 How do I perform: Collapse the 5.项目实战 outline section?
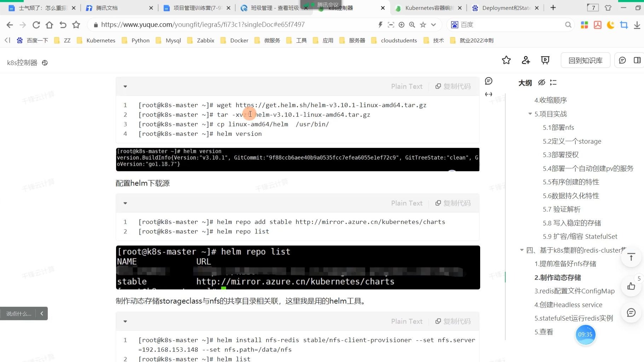pyautogui.click(x=530, y=114)
